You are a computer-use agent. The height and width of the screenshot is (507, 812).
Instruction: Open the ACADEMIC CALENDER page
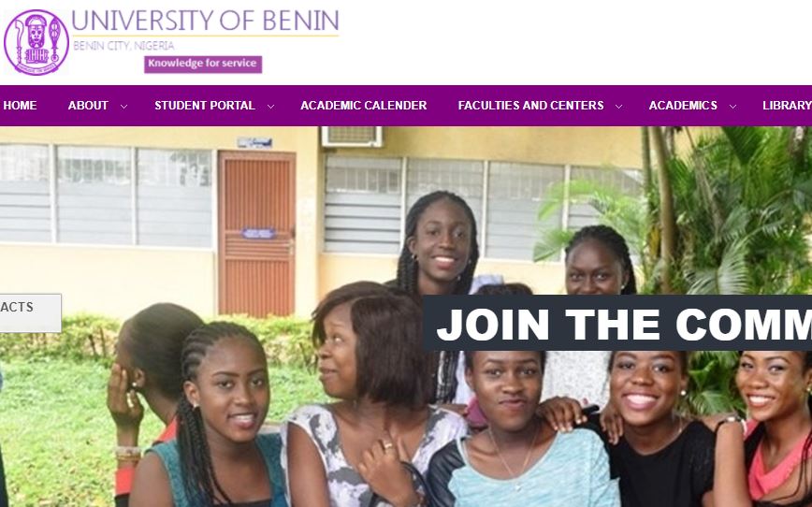tap(364, 106)
